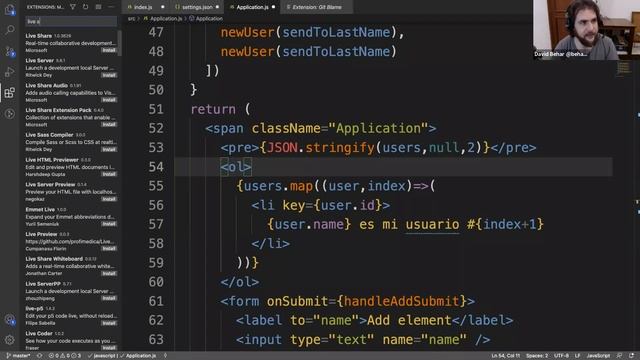Image resolution: width=640 pixels, height=360 pixels.
Task: Open the Manage gear icon
Action: tap(10, 340)
